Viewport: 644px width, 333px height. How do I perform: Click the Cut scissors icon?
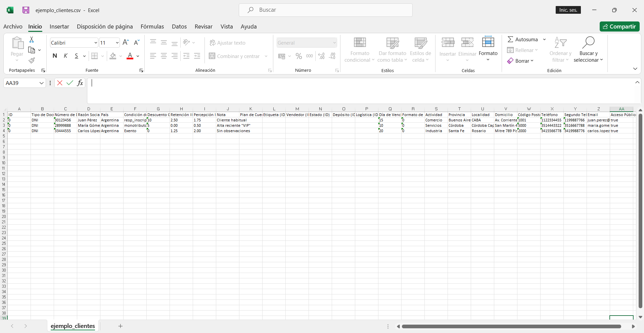[x=32, y=40]
